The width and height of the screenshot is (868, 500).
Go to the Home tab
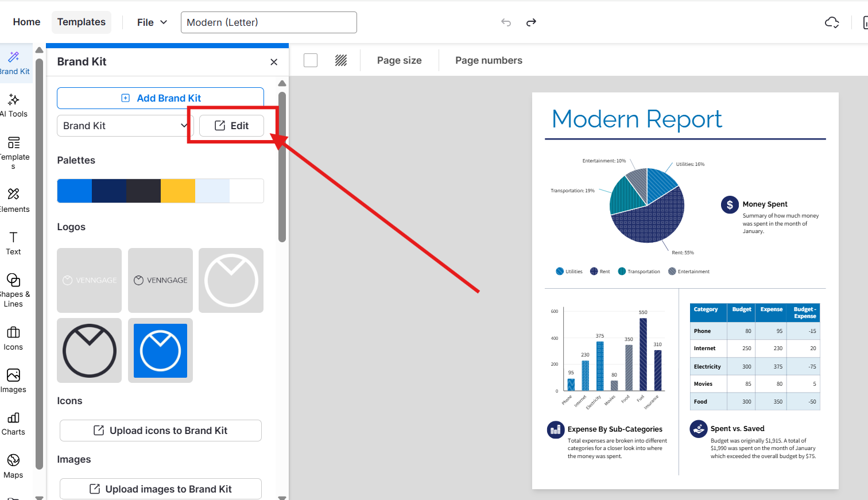tap(26, 22)
